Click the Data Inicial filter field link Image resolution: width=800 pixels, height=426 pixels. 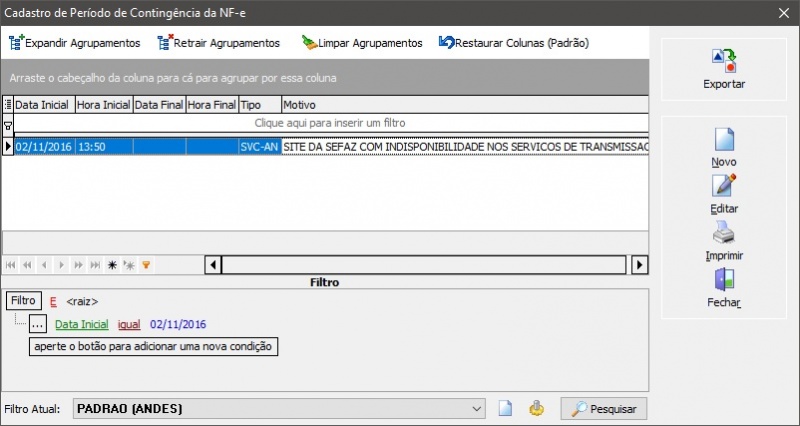pos(82,324)
